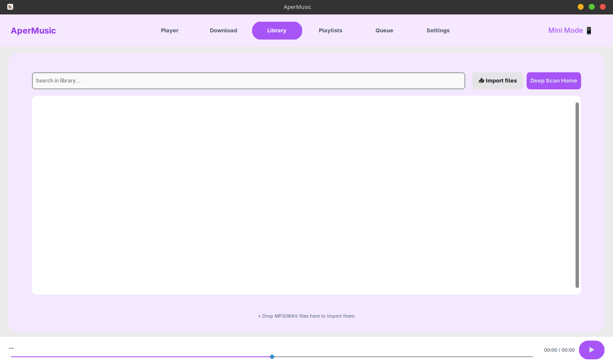This screenshot has width=613, height=364.
Task: Switch to the Download tab
Action: pyautogui.click(x=223, y=31)
